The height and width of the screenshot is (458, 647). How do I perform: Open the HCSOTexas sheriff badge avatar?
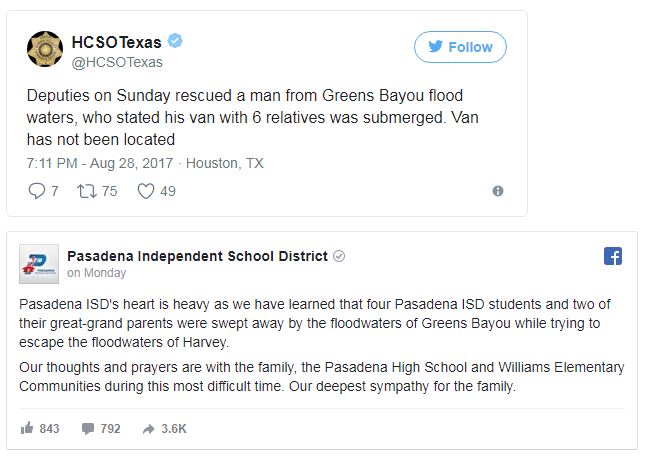click(45, 49)
